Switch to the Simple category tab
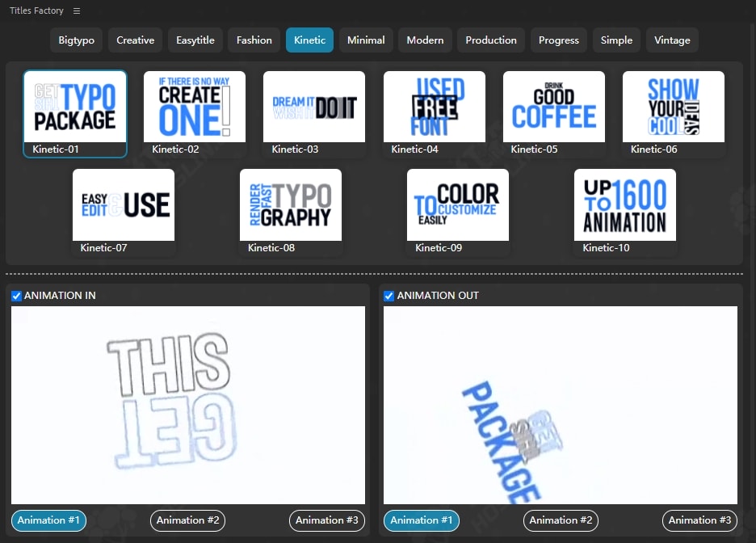 (x=616, y=40)
